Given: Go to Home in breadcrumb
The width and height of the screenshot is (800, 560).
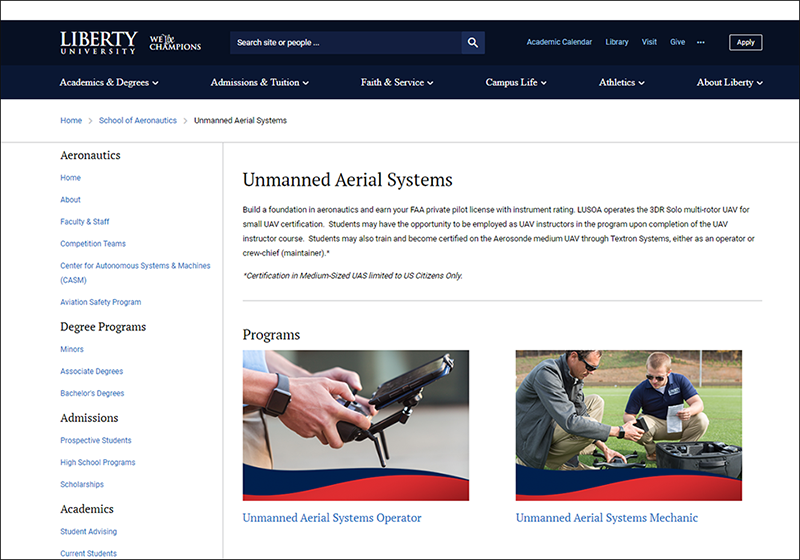Looking at the screenshot, I should point(71,120).
